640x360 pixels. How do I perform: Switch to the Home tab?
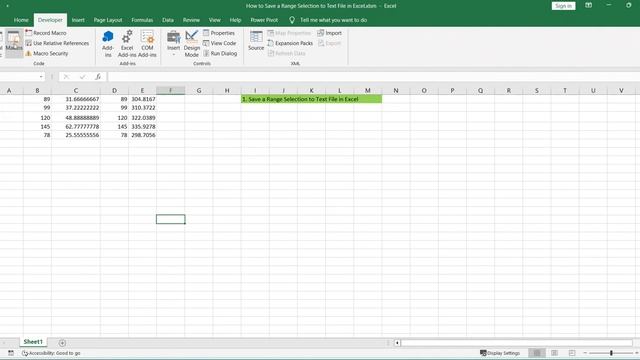[21, 20]
